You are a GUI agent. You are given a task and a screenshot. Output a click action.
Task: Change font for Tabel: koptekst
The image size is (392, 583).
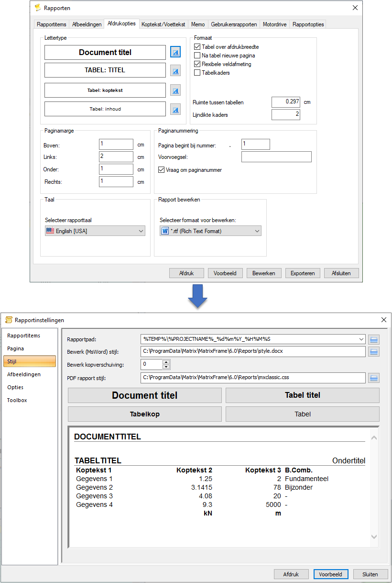[175, 90]
